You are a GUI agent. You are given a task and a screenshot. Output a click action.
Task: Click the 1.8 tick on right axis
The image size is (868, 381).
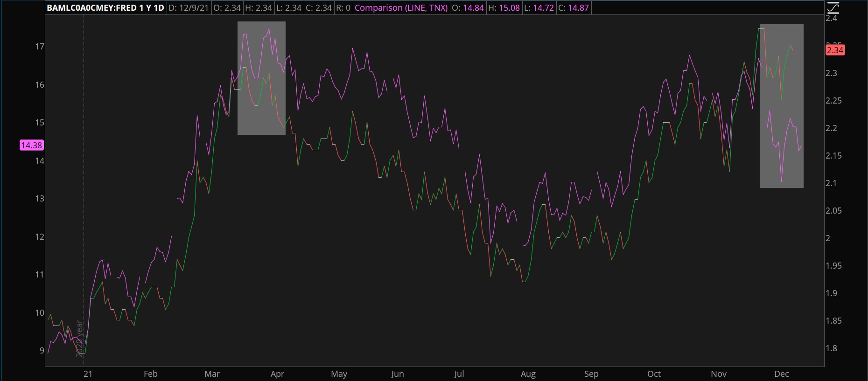coord(832,348)
